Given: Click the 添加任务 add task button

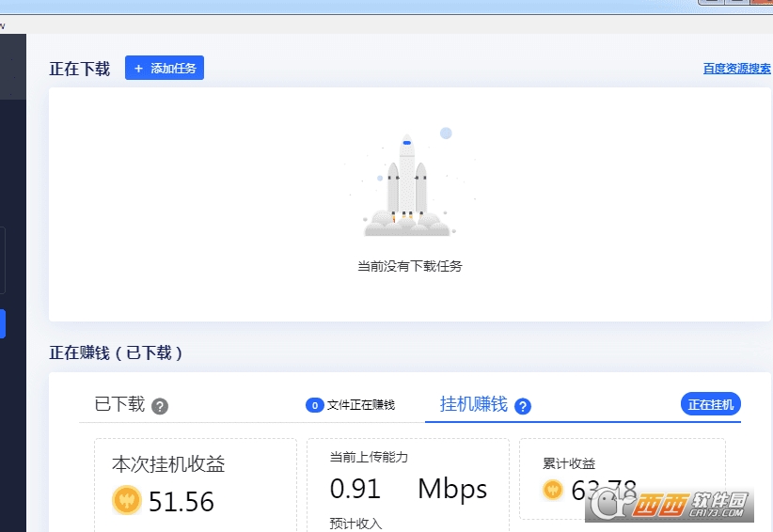Looking at the screenshot, I should [165, 68].
